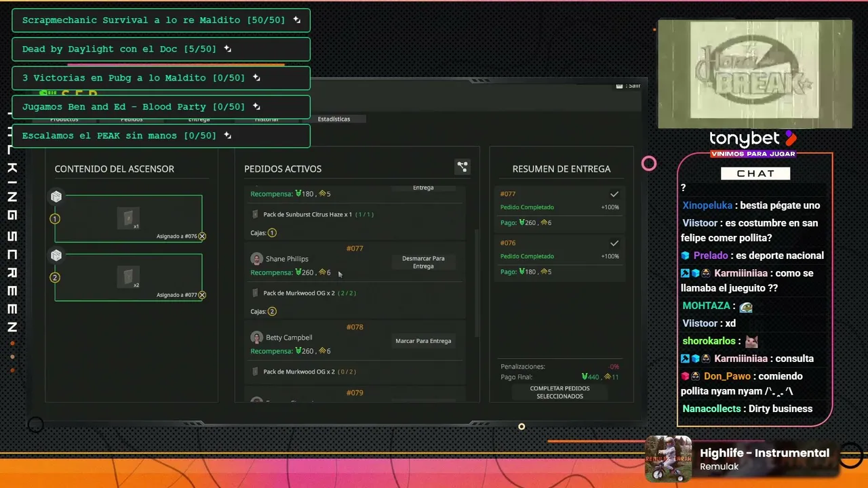Click Shane Phillips' avatar icon
Screen dimensions: 868x488
(256, 259)
